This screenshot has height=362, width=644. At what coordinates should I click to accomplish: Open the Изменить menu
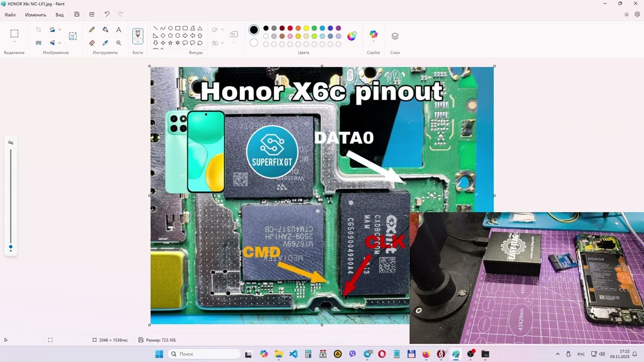click(36, 15)
